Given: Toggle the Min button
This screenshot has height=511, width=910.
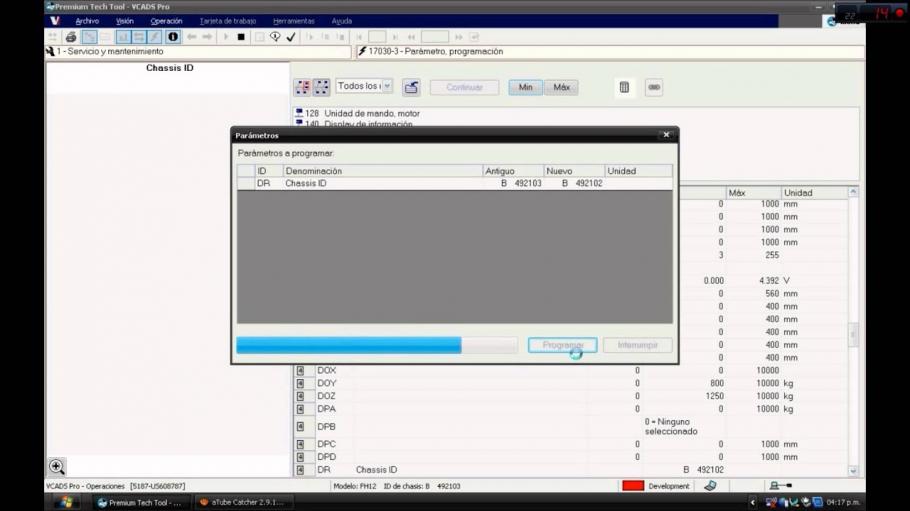Looking at the screenshot, I should (525, 87).
